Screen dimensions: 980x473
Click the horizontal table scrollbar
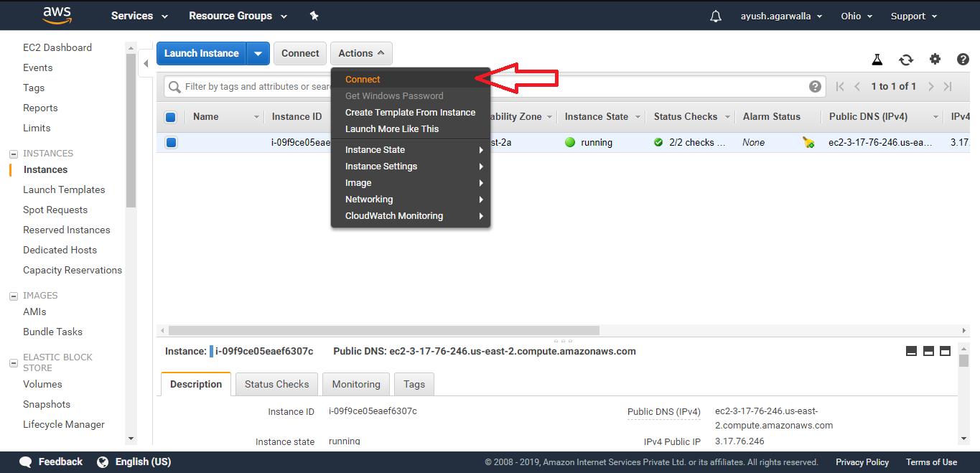(x=384, y=330)
